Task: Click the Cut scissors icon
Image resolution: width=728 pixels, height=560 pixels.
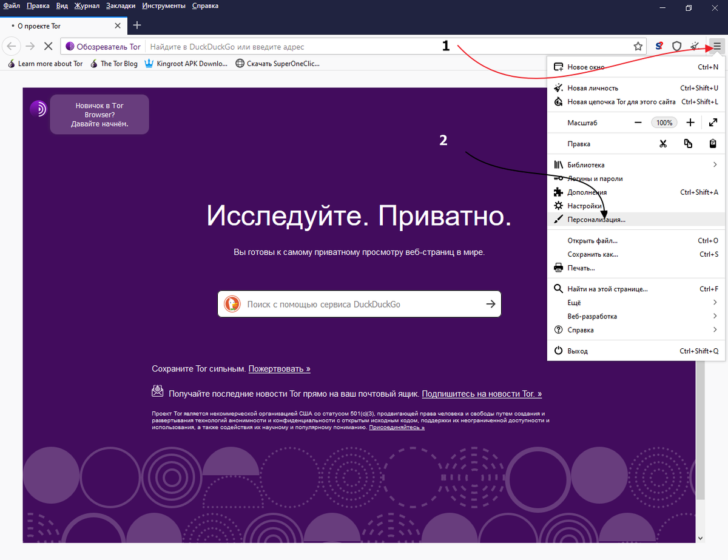Action: tap(662, 144)
